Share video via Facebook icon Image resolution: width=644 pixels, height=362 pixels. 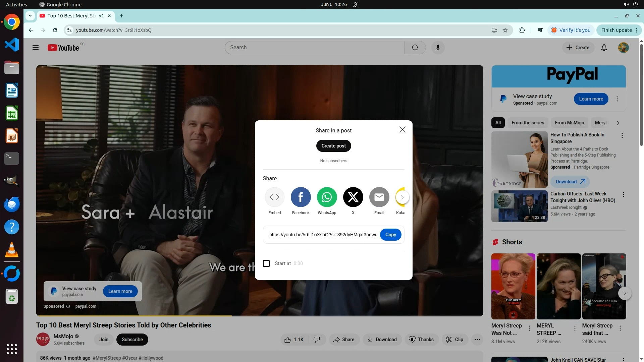tap(301, 197)
